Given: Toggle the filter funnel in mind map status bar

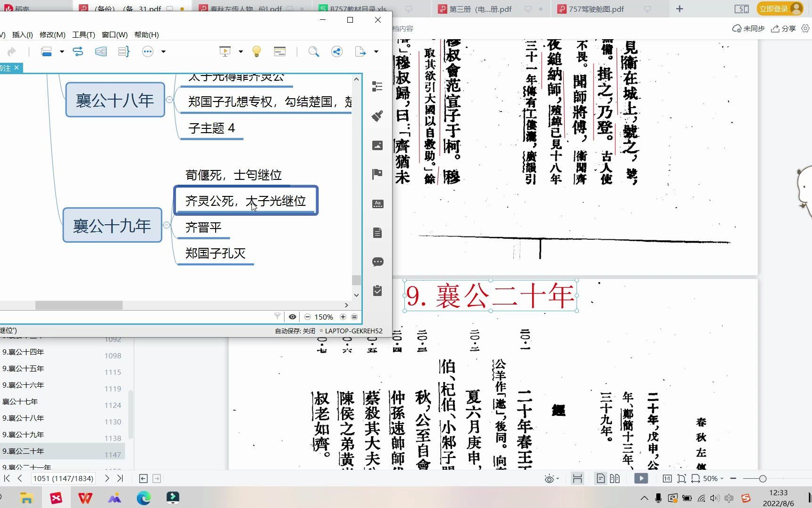Looking at the screenshot, I should [x=277, y=316].
